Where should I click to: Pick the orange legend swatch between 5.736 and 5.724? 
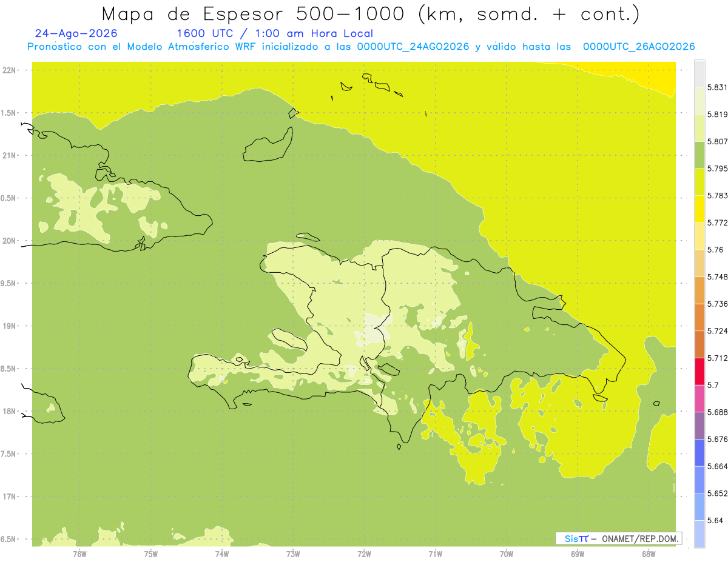click(699, 317)
